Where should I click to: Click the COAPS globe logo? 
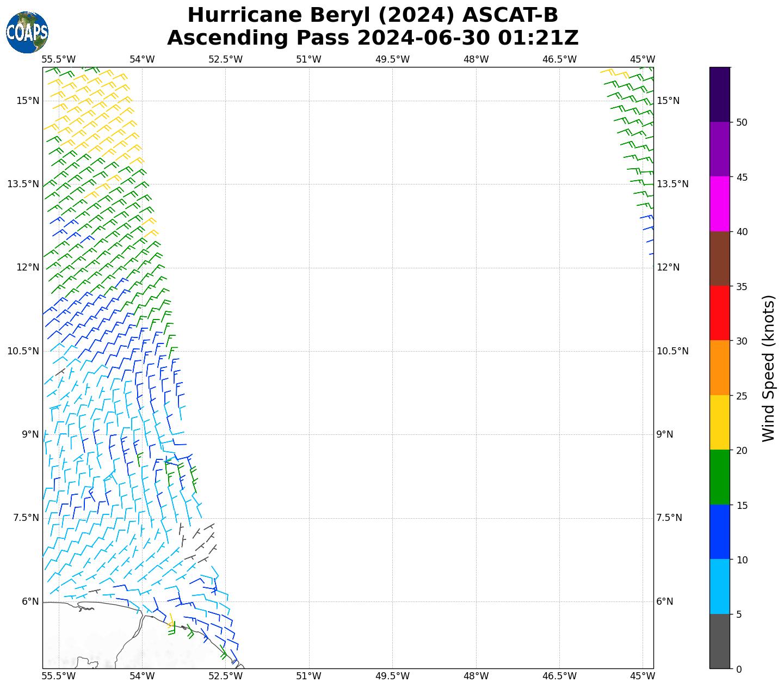[x=27, y=32]
